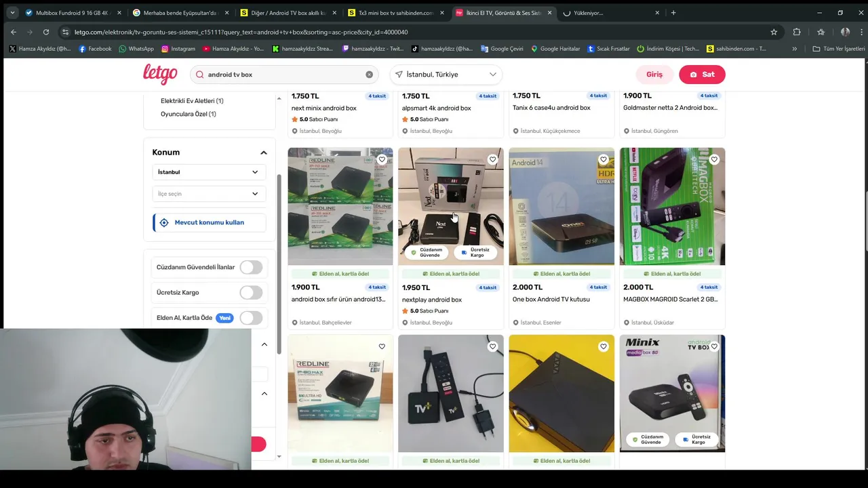Open the WhatsApp bookmark
868x488 pixels.
[136, 49]
